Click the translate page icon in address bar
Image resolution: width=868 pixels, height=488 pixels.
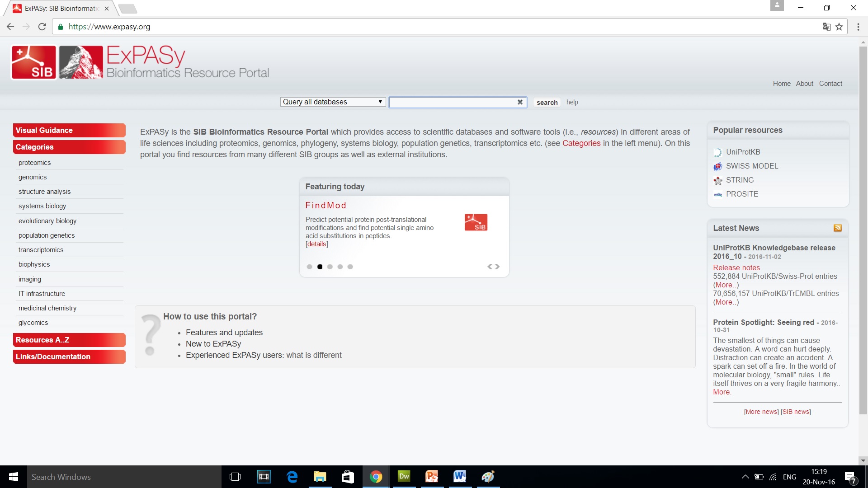click(826, 27)
